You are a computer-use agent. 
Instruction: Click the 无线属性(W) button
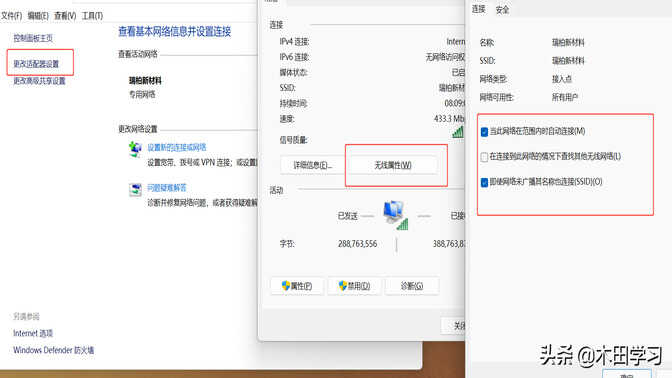[393, 165]
